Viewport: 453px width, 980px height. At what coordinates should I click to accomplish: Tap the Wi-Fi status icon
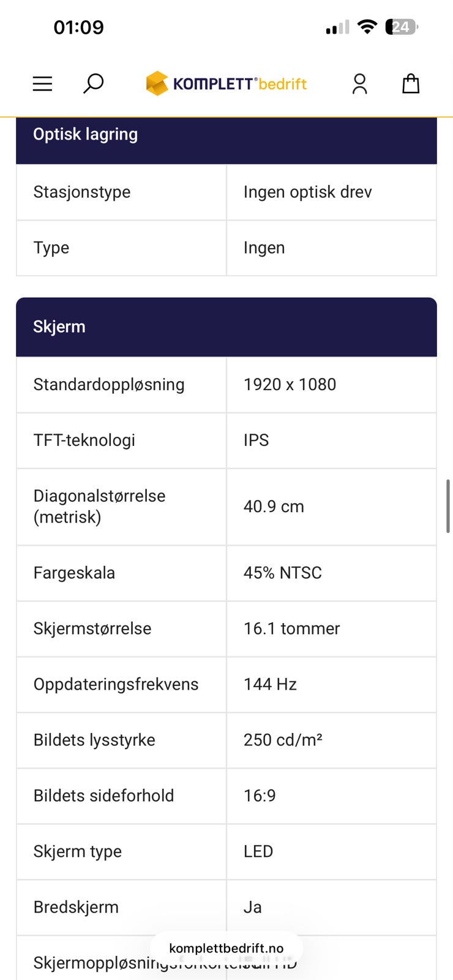tap(367, 26)
